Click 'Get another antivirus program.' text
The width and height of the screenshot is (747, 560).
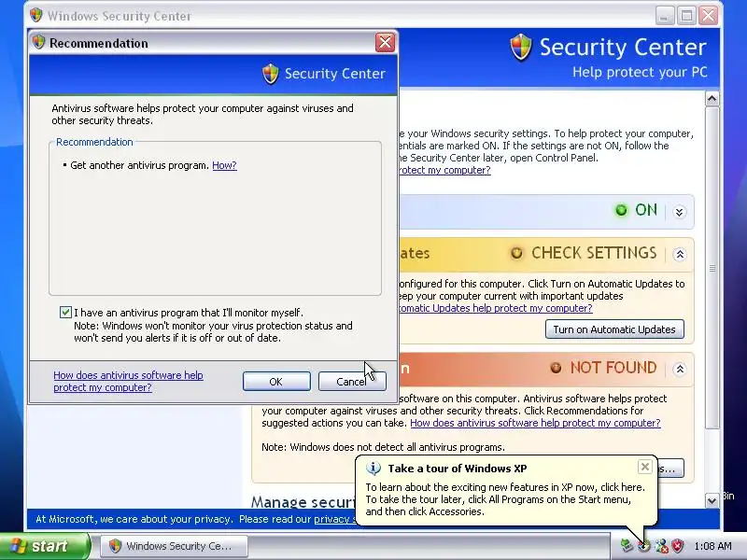pos(139,165)
